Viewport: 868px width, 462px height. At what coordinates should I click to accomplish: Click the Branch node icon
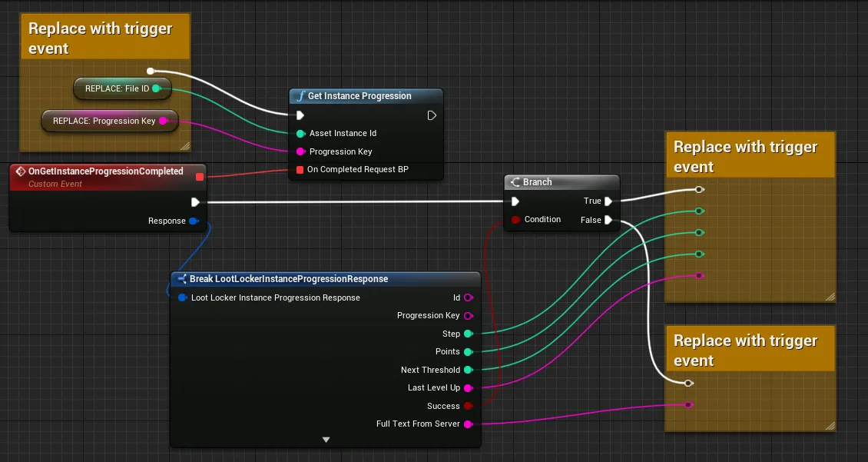point(515,181)
